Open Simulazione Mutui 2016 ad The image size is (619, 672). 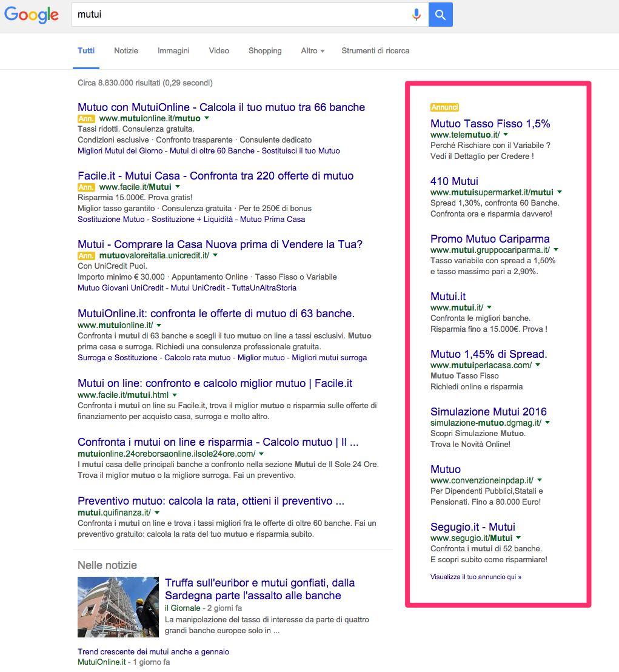(x=488, y=412)
